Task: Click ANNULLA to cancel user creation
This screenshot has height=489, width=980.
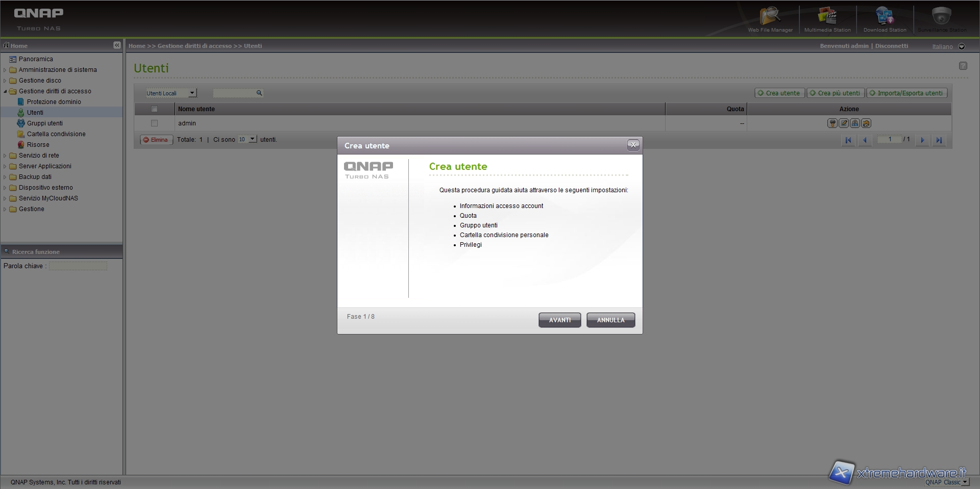Action: pos(610,320)
